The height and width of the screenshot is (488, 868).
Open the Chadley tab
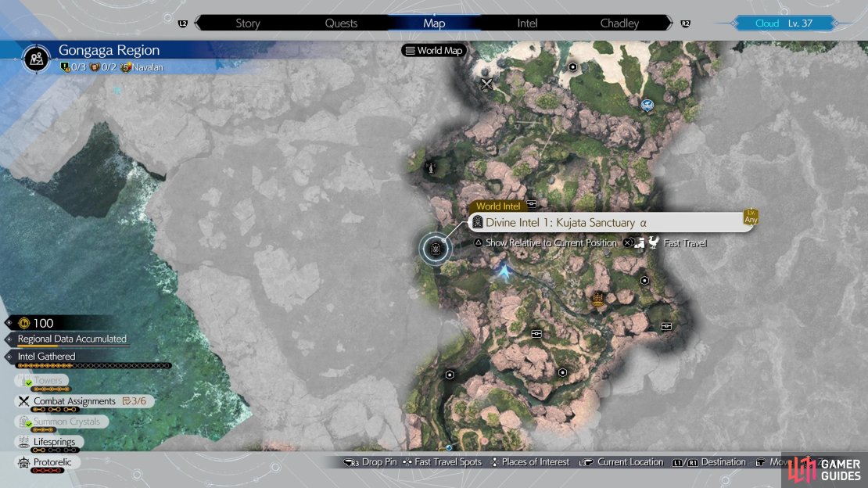click(x=619, y=23)
